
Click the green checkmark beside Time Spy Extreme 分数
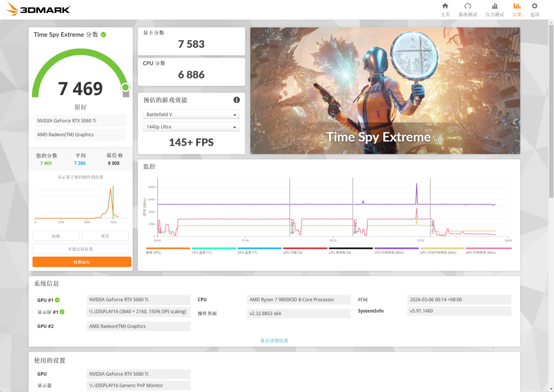click(103, 35)
